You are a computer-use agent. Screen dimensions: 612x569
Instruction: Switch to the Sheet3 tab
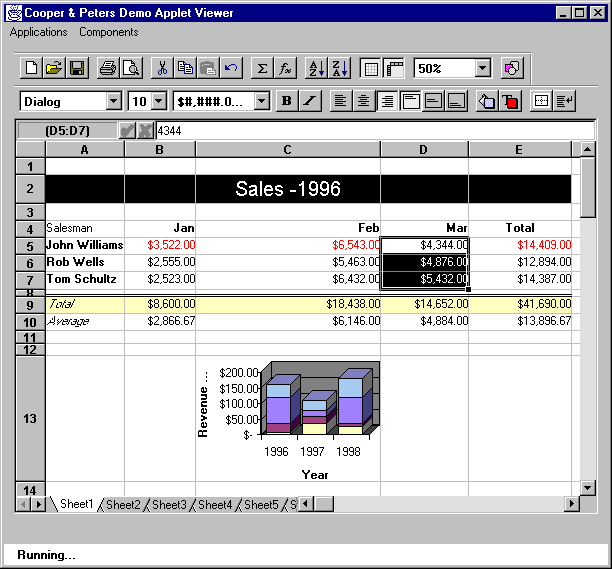click(x=169, y=505)
